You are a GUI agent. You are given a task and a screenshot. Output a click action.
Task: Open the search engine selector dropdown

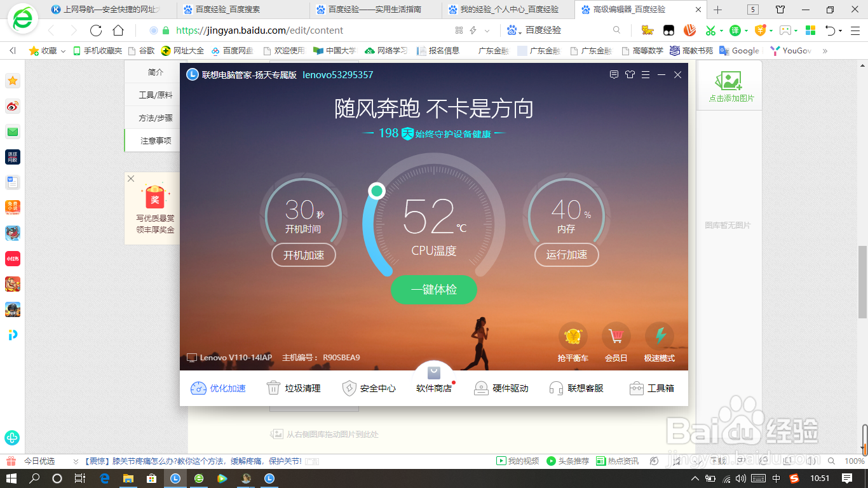coord(514,30)
